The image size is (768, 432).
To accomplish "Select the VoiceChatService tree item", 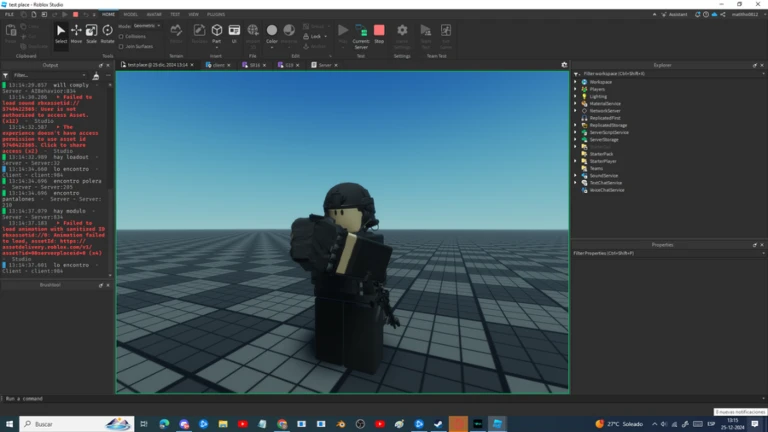I will click(x=606, y=190).
